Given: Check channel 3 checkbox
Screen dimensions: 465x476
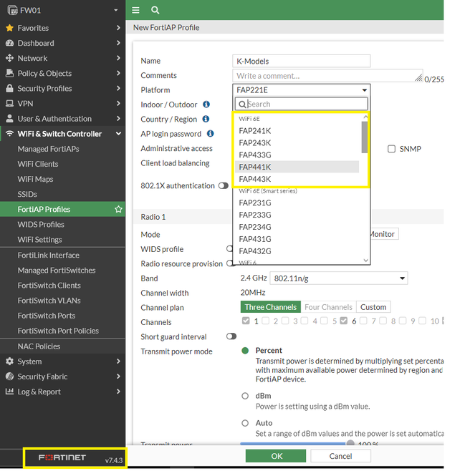Looking at the screenshot, I should [x=285, y=321].
